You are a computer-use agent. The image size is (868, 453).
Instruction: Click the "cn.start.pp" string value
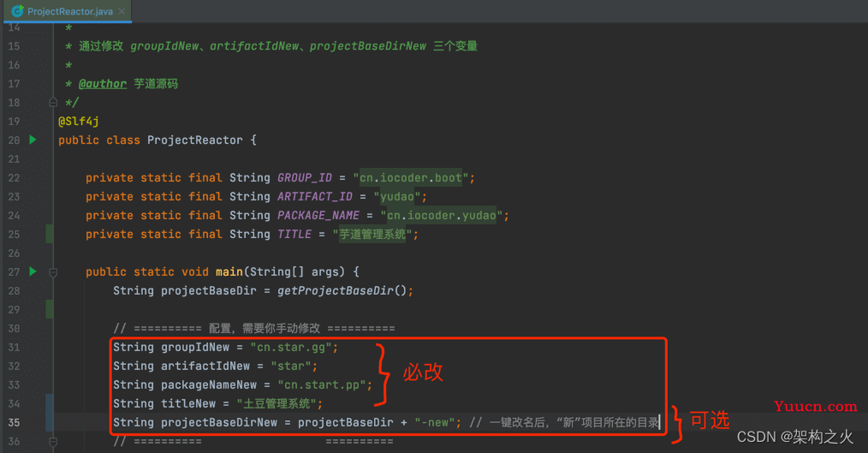(322, 384)
